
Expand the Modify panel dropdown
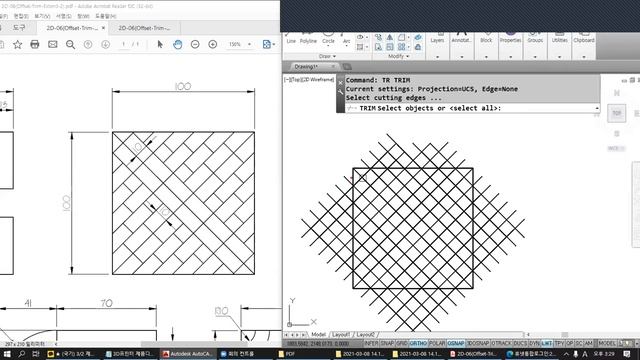(x=398, y=56)
